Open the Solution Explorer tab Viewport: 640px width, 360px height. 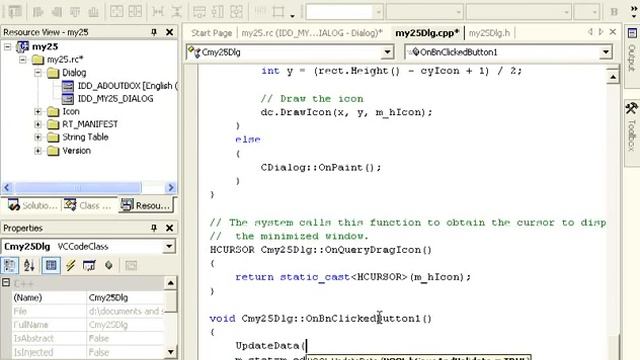point(33,205)
